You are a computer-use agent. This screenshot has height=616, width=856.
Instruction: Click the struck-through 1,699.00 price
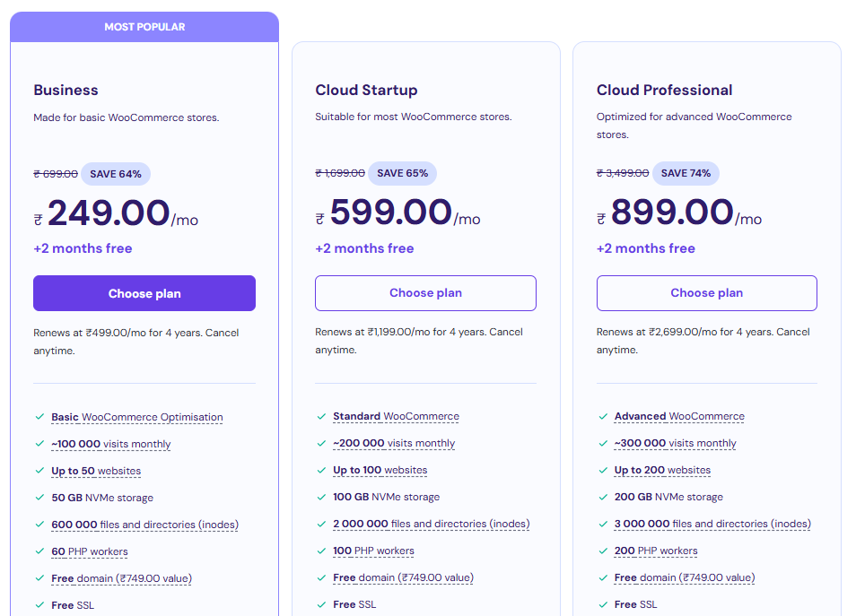339,173
